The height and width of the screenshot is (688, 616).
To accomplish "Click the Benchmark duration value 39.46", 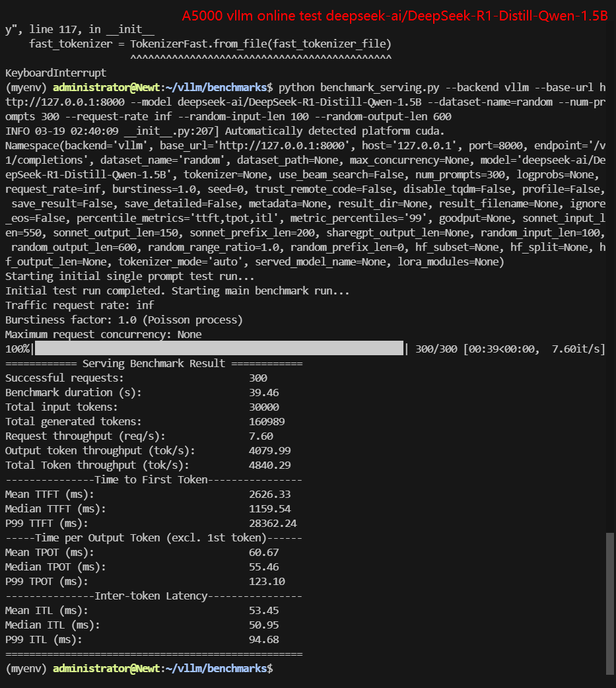I will 263,392.
